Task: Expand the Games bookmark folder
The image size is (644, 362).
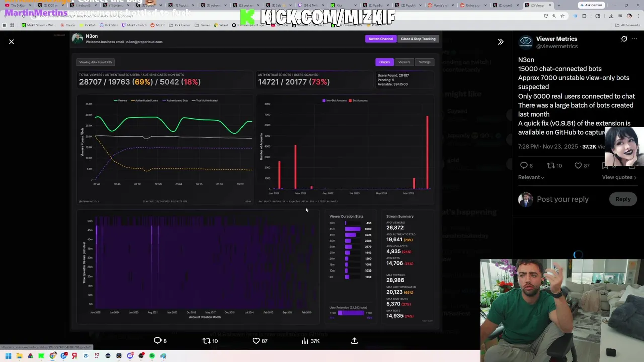Action: click(202, 25)
